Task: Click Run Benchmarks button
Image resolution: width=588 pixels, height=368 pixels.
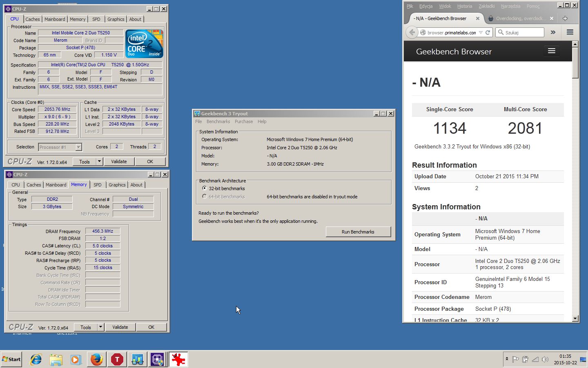Action: coord(358,232)
